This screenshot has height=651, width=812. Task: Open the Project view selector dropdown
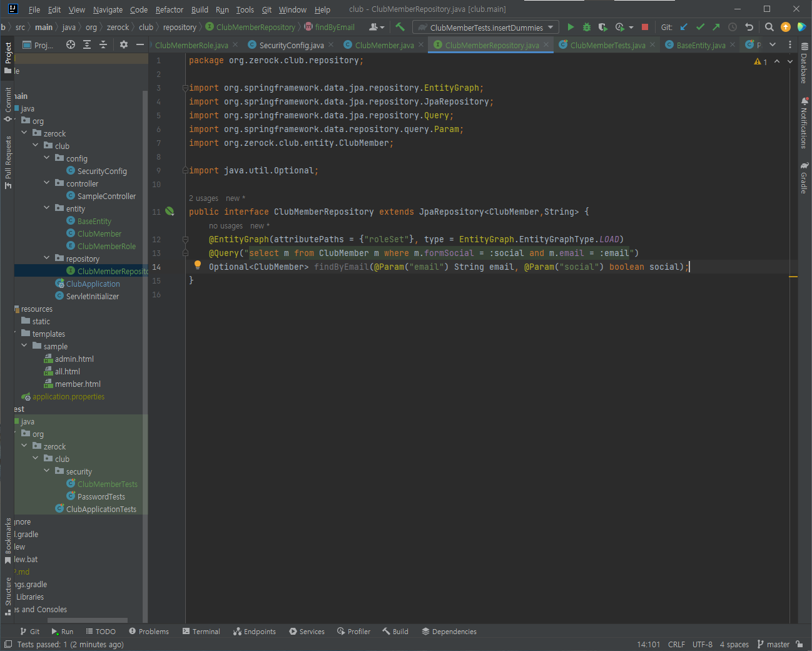point(38,44)
